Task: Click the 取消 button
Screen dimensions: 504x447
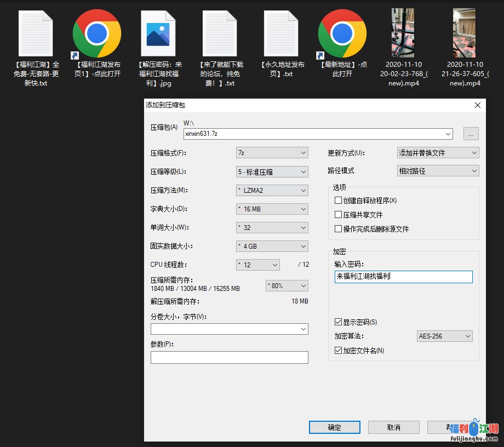Action: [x=393, y=427]
